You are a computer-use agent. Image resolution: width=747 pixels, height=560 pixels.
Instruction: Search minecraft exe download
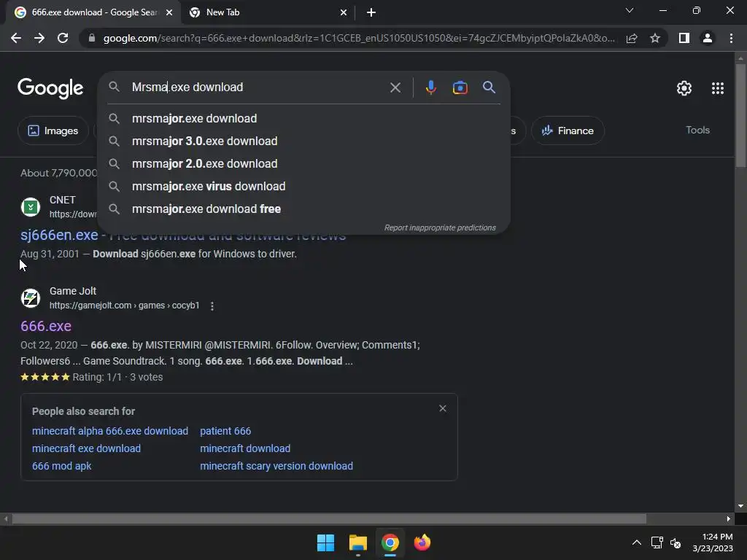click(x=86, y=448)
